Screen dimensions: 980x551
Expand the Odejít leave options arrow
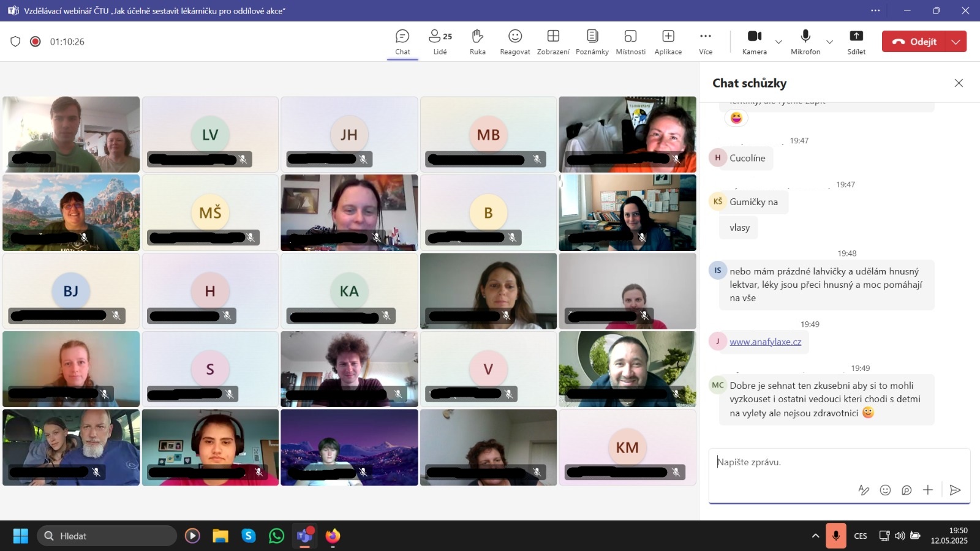pos(956,42)
